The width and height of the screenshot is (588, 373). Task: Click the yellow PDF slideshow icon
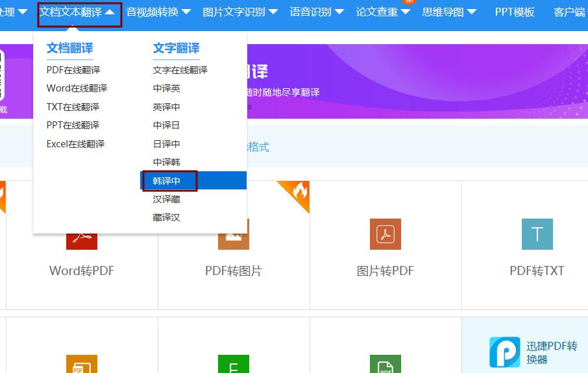click(81, 364)
